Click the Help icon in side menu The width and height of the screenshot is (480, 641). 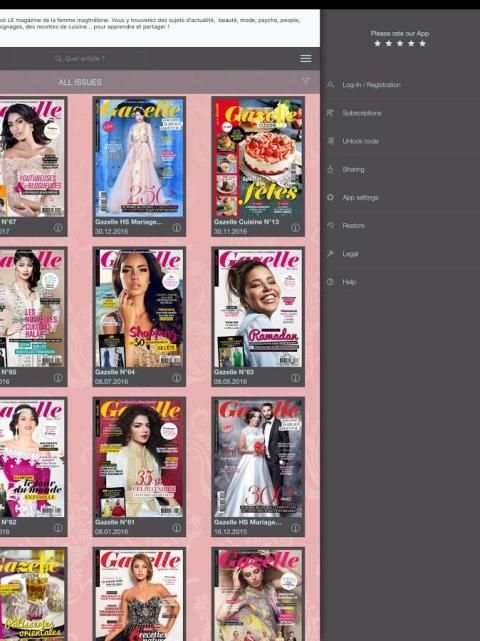(331, 282)
